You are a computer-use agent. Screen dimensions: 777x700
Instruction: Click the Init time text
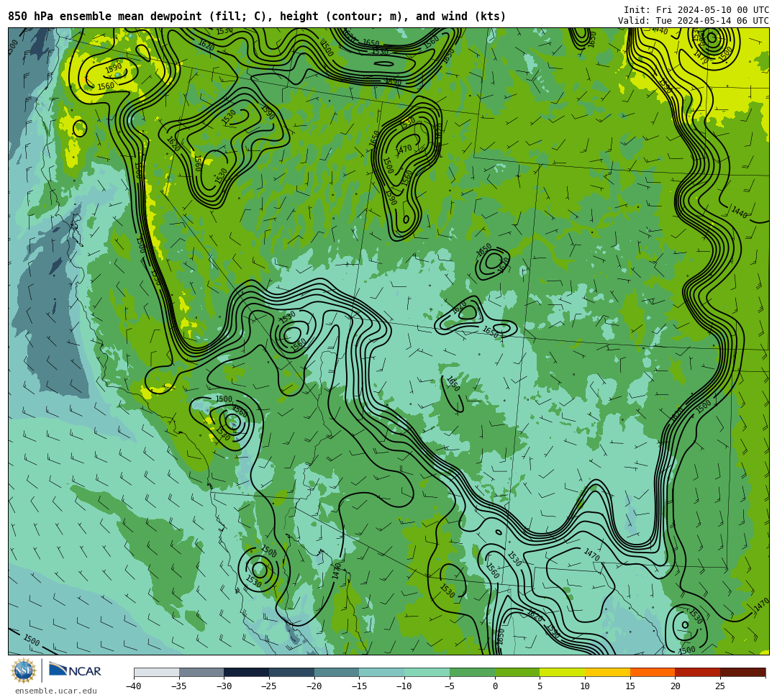point(696,10)
